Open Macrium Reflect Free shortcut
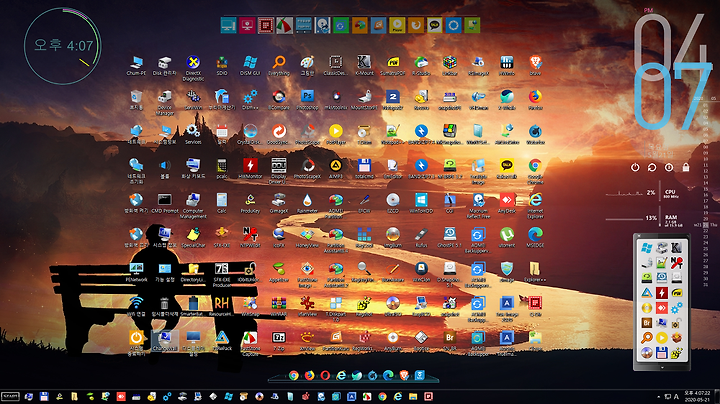 pyautogui.click(x=478, y=206)
